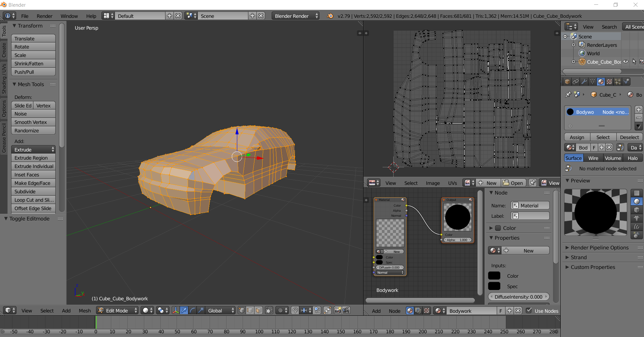Enable the Color checkbox in Node panel

pos(498,228)
